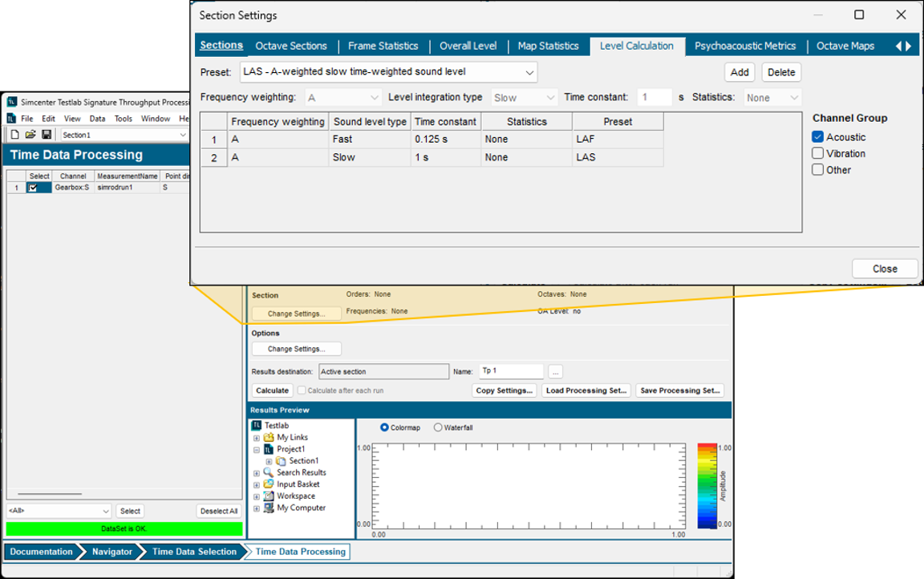This screenshot has width=924, height=579.
Task: Click the tab scroll right arrow
Action: (909, 46)
